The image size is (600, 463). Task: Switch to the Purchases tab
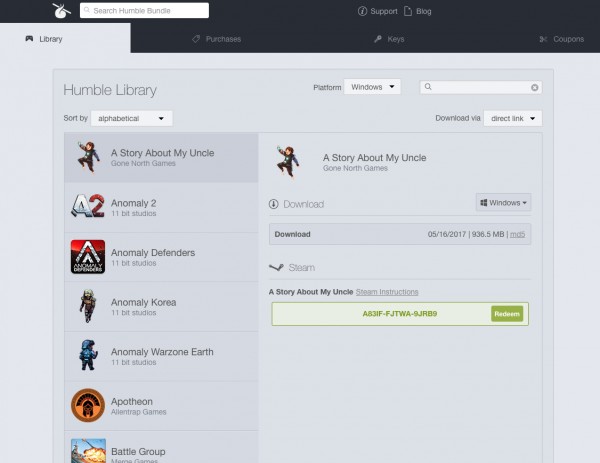(217, 39)
